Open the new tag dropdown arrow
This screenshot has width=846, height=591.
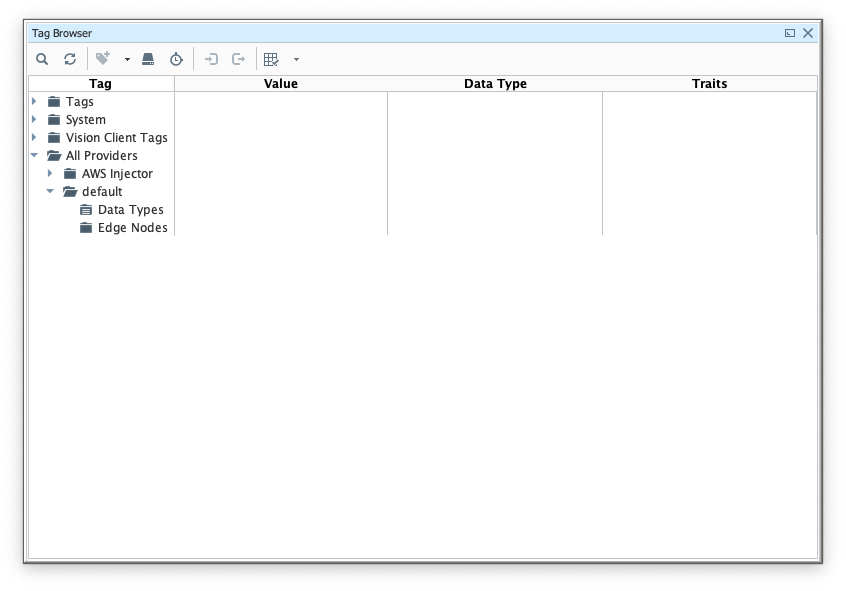click(127, 60)
